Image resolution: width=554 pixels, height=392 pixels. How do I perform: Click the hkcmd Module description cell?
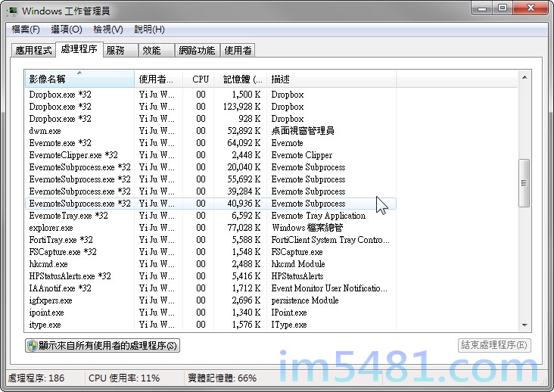click(x=298, y=264)
